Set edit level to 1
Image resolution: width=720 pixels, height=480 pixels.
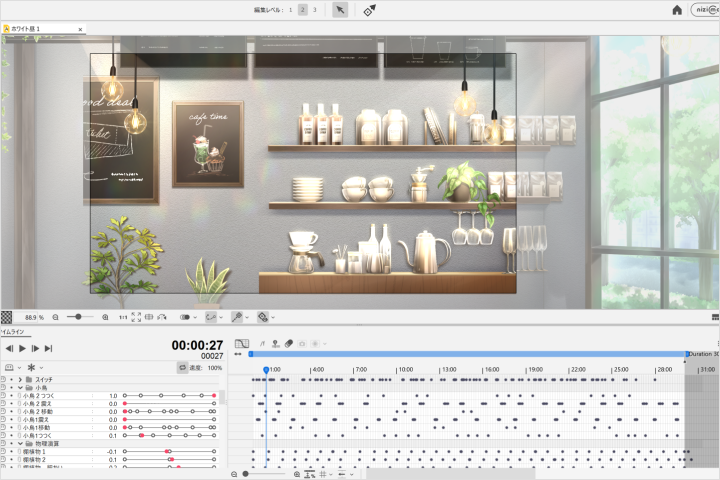point(290,10)
